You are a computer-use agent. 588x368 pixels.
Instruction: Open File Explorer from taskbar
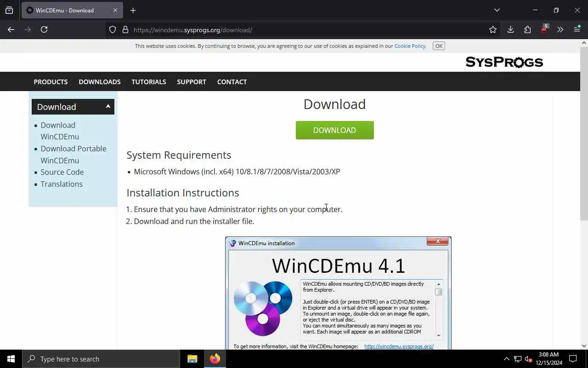[192, 359]
